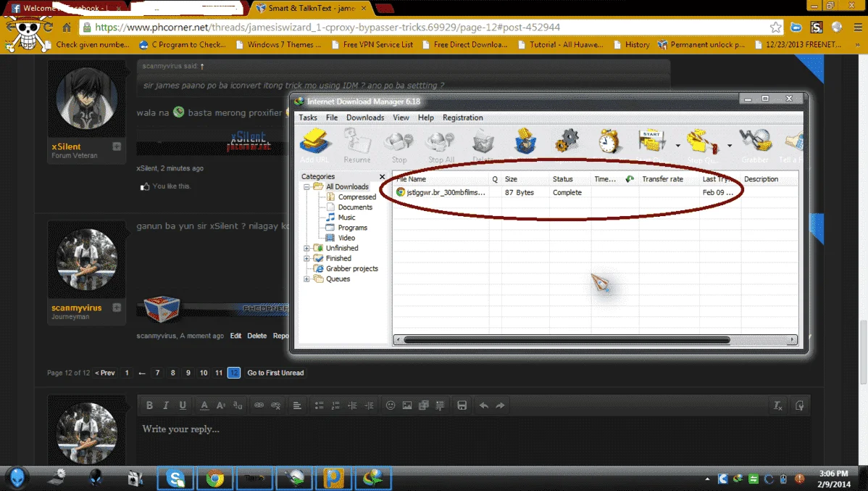Screen dimensions: 868x491
Task: Click the Delete Completed blue bin icon
Action: [525, 141]
